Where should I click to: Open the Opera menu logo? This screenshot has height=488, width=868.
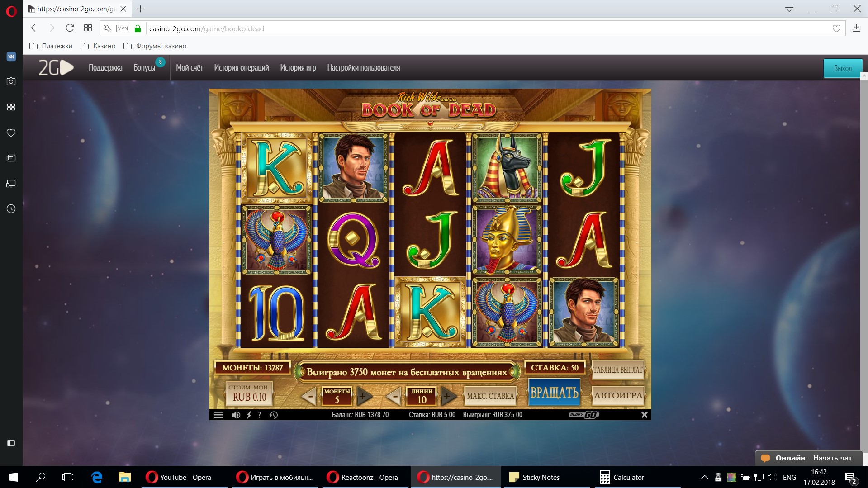coord(11,11)
